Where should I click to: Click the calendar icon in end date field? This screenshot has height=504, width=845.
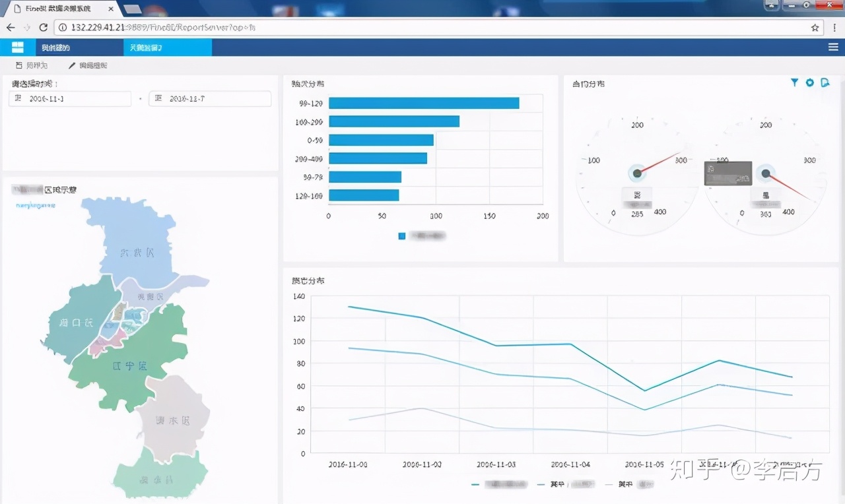(x=158, y=98)
